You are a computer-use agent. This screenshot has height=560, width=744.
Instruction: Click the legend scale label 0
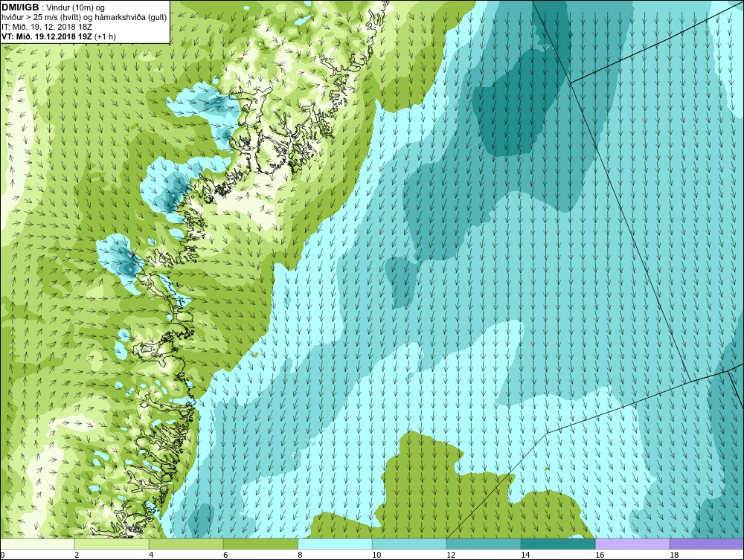click(2, 555)
